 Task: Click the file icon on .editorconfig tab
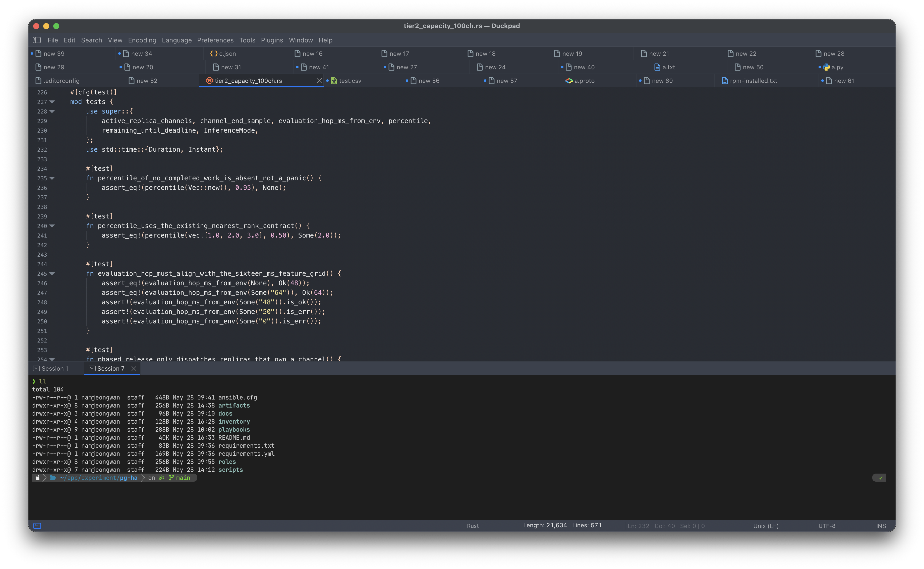coord(38,81)
